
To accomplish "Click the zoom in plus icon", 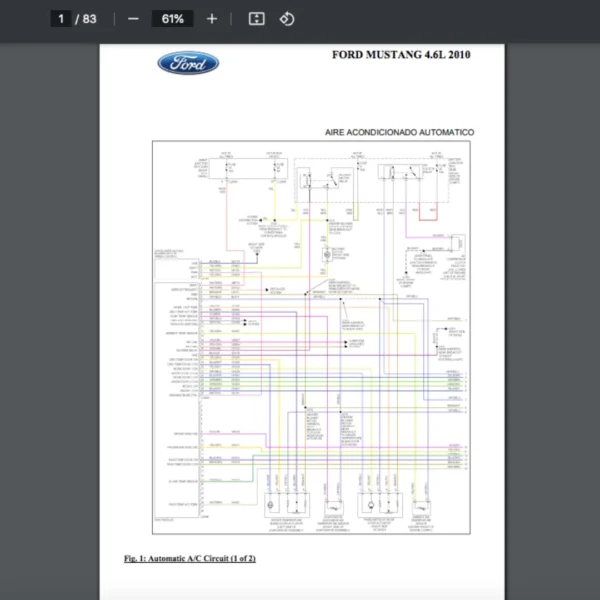I will pyautogui.click(x=211, y=19).
